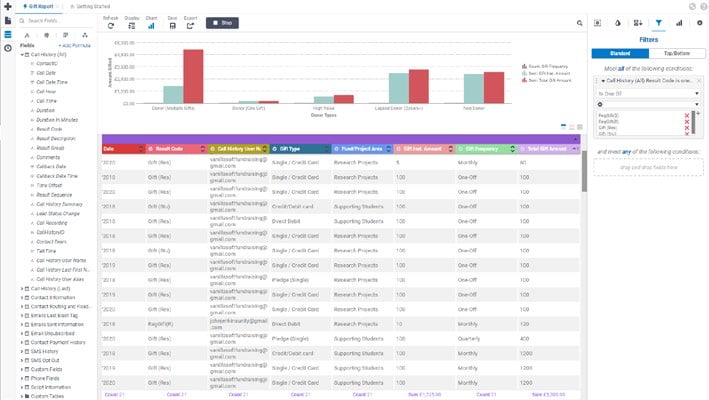The height and width of the screenshot is (400, 709).
Task: Open the filter value dropdown below Is One Of
Action: click(648, 104)
